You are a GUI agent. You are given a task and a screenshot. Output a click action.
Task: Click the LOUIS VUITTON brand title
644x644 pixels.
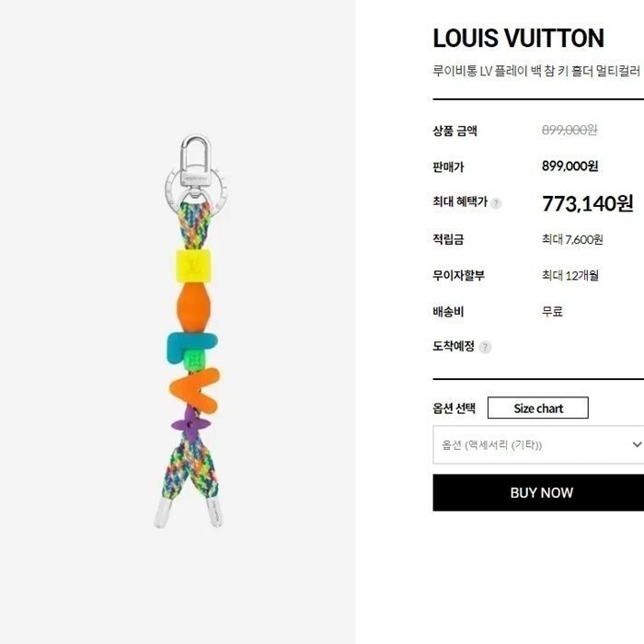point(518,39)
